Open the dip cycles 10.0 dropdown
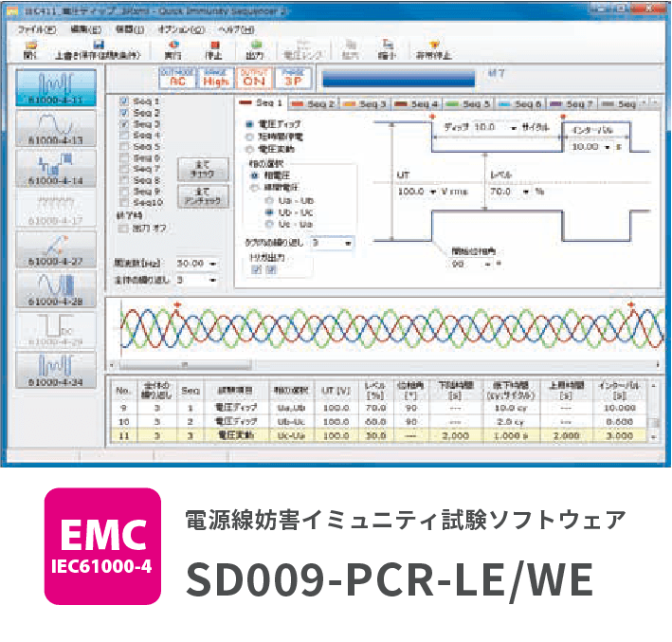The height and width of the screenshot is (642, 672). coord(514,128)
